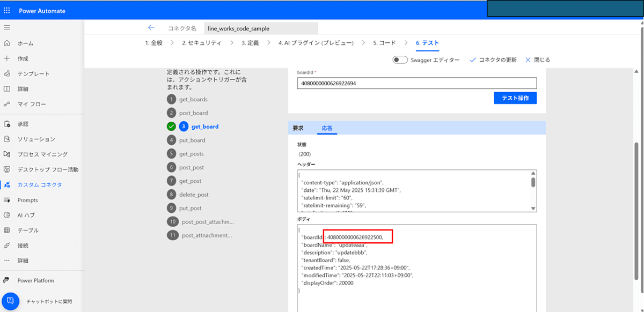Screen dimensions: 644x312
Task: Click the Templates (テンプレート) icon
Action: [x=6, y=74]
